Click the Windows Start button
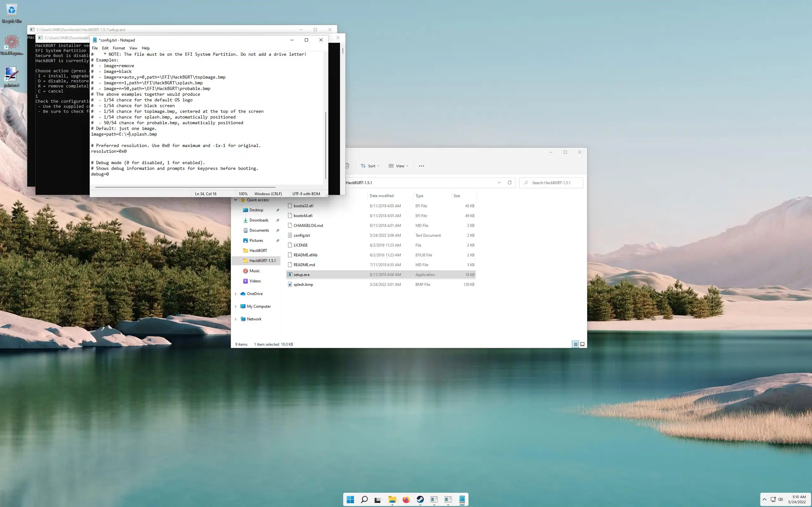 coord(350,500)
